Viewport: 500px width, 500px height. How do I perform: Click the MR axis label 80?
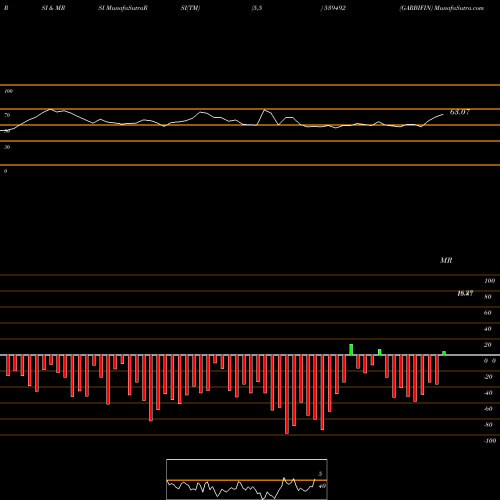pyautogui.click(x=488, y=297)
